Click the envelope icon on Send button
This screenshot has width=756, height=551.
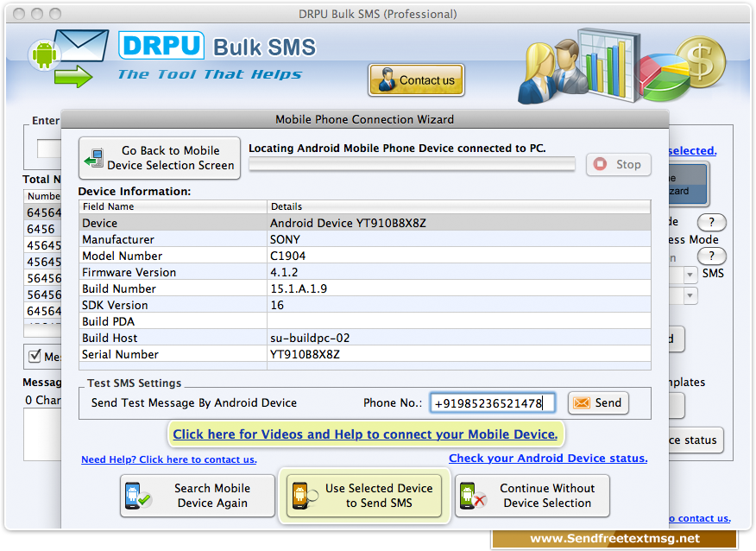point(582,402)
